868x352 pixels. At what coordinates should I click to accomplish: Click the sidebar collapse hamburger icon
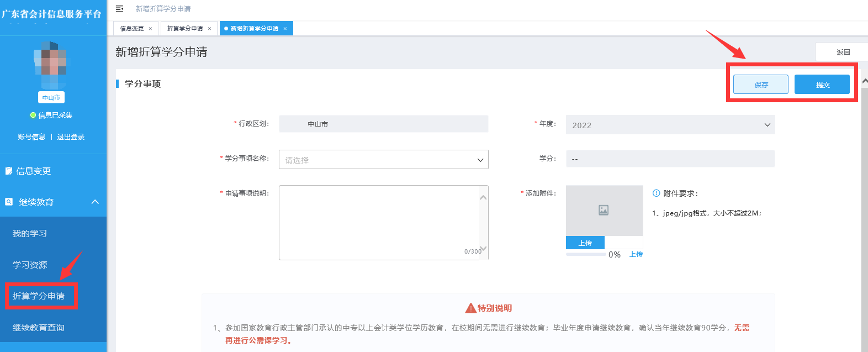pyautogui.click(x=119, y=9)
